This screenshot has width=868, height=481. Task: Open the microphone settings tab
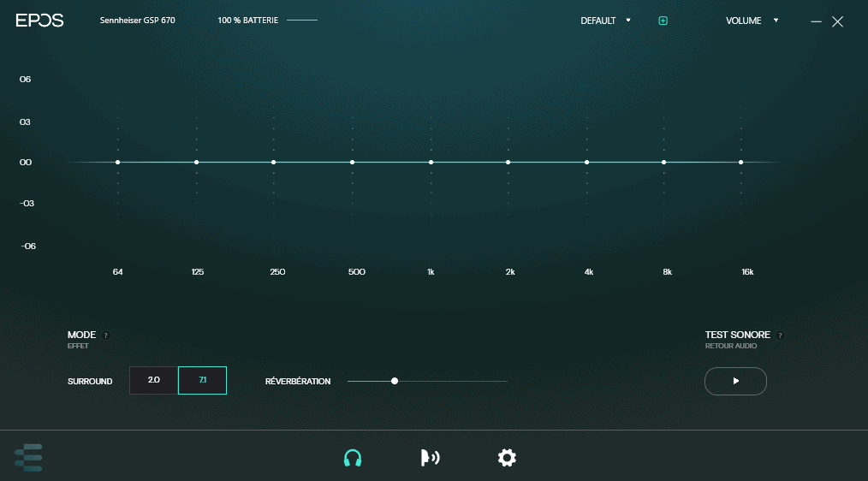[430, 458]
